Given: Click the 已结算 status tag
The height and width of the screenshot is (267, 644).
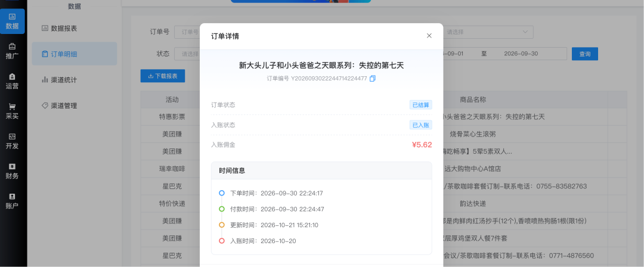Looking at the screenshot, I should pos(420,105).
